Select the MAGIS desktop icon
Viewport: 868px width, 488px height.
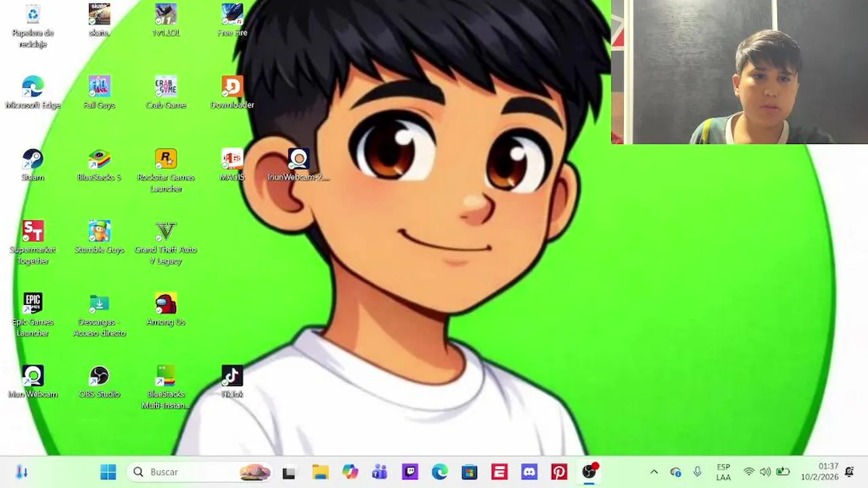click(232, 165)
